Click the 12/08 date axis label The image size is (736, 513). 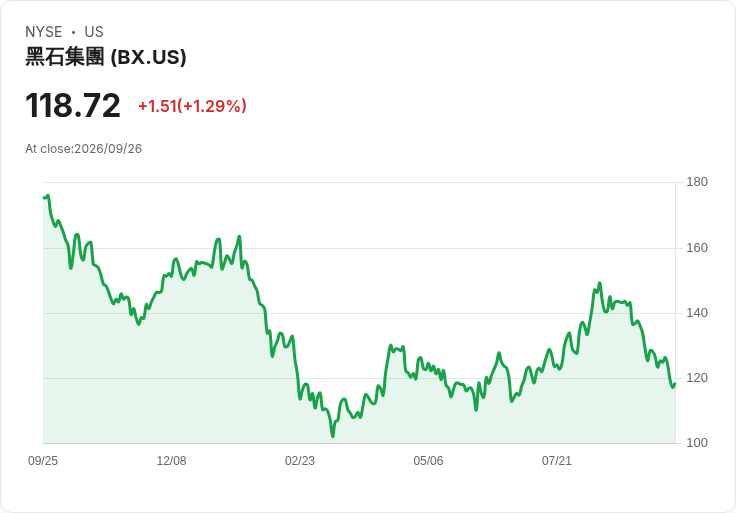pyautogui.click(x=171, y=461)
